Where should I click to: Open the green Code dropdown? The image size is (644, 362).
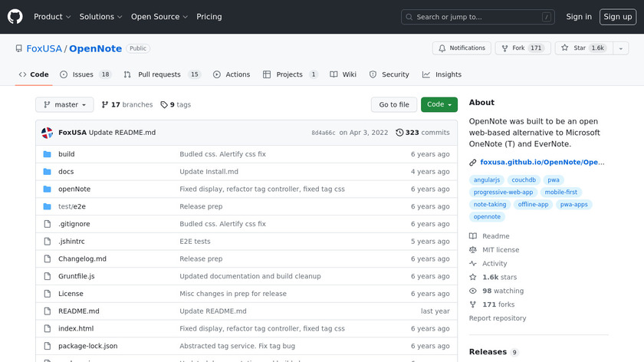439,105
